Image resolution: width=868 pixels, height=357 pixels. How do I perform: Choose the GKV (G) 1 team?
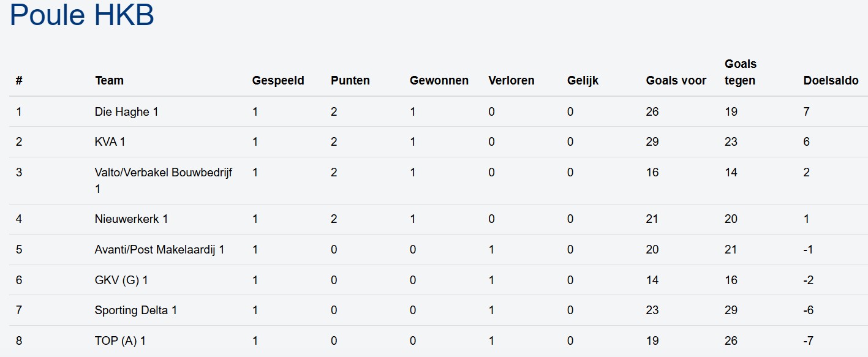tap(121, 280)
